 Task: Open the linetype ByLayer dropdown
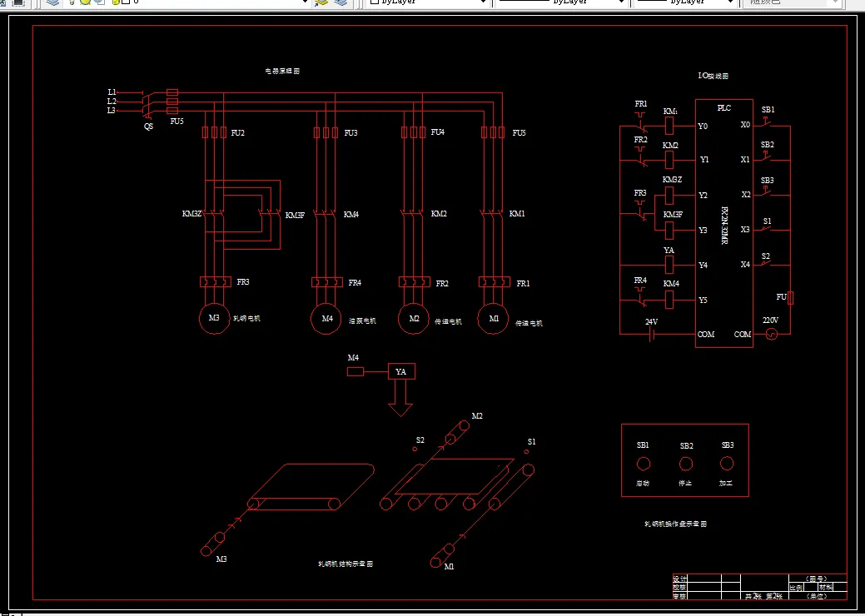562,2
